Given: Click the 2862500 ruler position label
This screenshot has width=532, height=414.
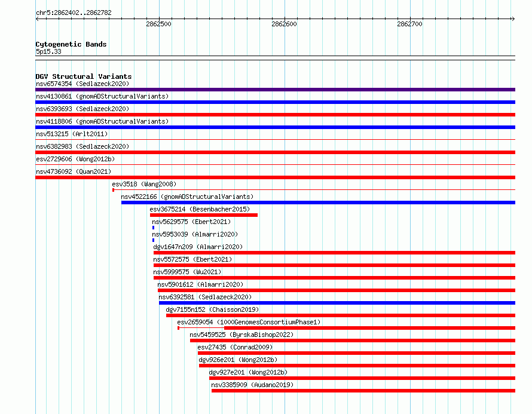Looking at the screenshot, I should (x=159, y=24).
